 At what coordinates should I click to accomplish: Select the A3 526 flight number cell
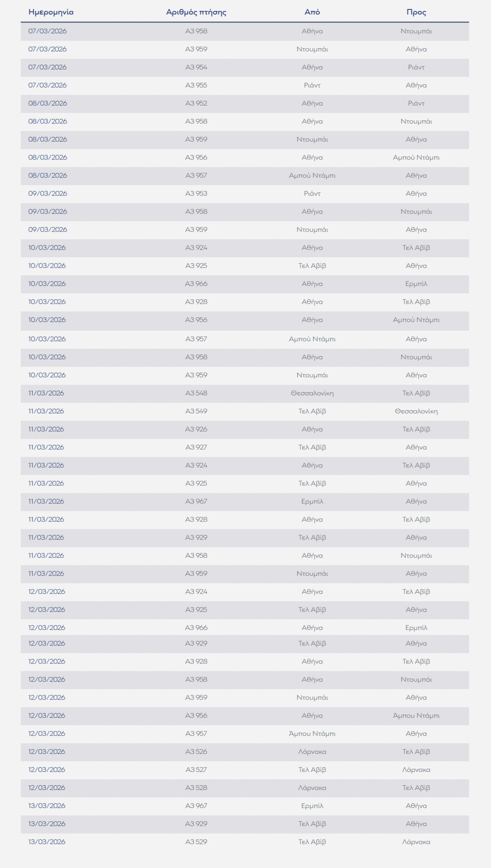(196, 752)
